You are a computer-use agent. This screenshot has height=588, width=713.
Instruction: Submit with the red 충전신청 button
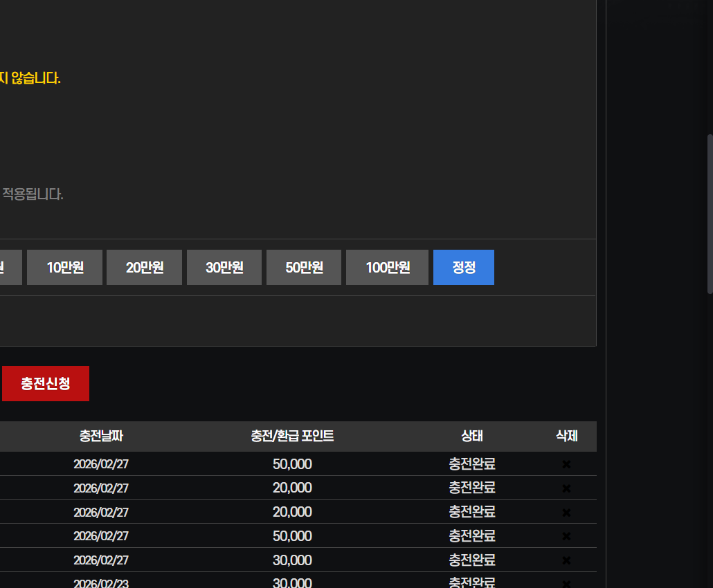pyautogui.click(x=46, y=384)
